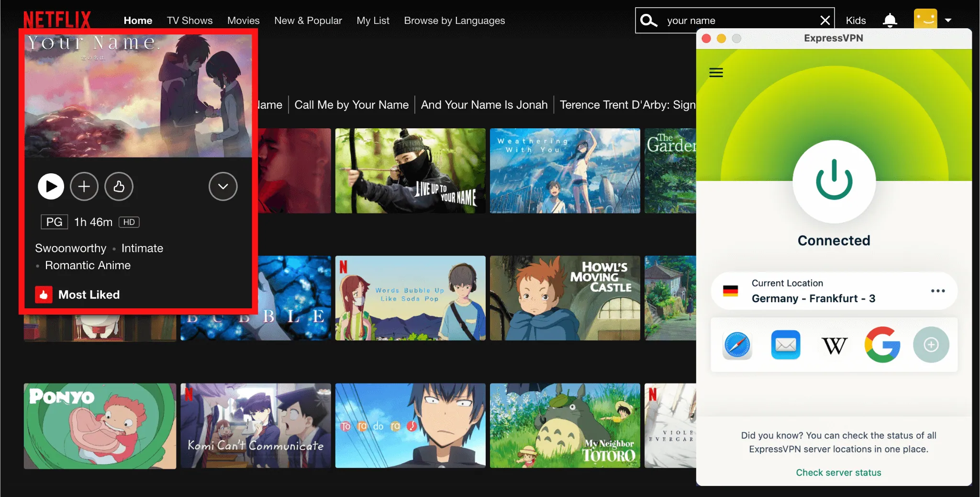Rate Your Name with thumbs up

point(119,186)
